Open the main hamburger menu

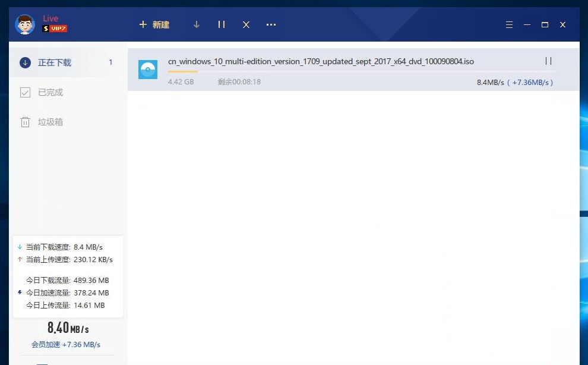coord(509,25)
